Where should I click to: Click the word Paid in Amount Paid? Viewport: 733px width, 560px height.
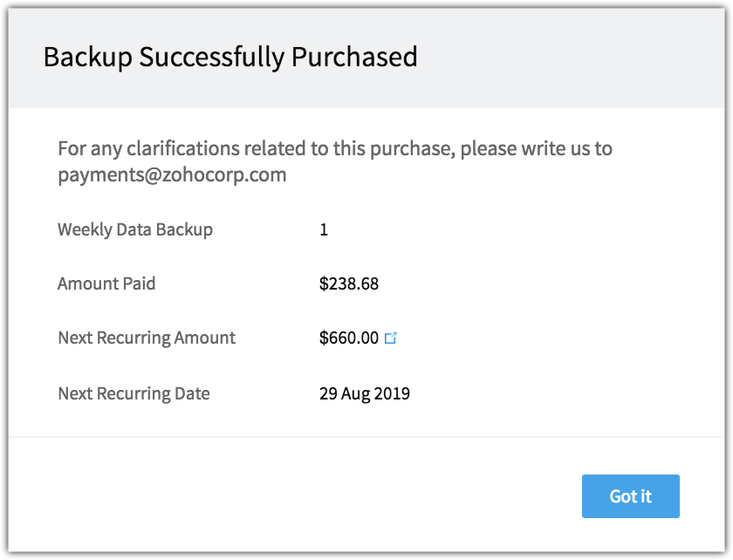click(x=139, y=283)
